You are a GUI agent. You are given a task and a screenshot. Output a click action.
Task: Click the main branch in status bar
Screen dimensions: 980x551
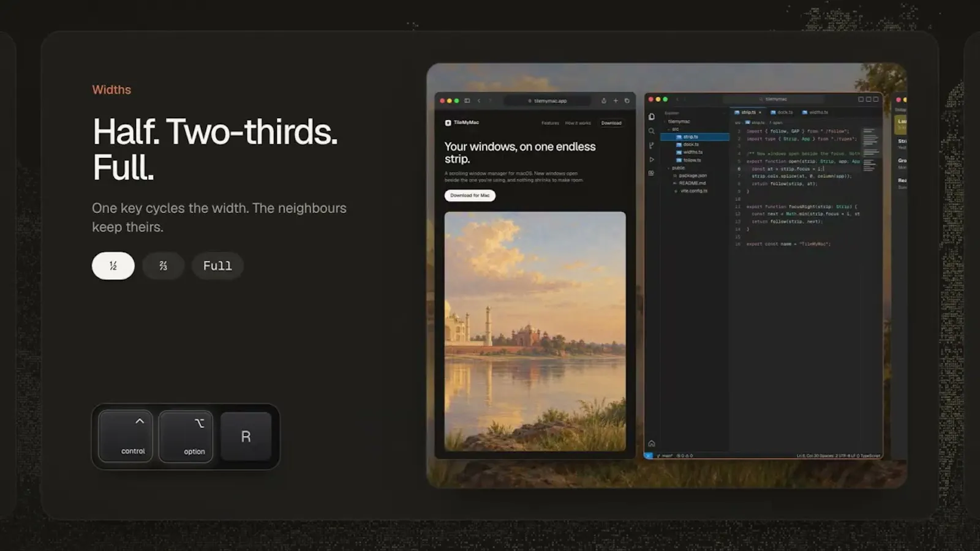coord(666,455)
